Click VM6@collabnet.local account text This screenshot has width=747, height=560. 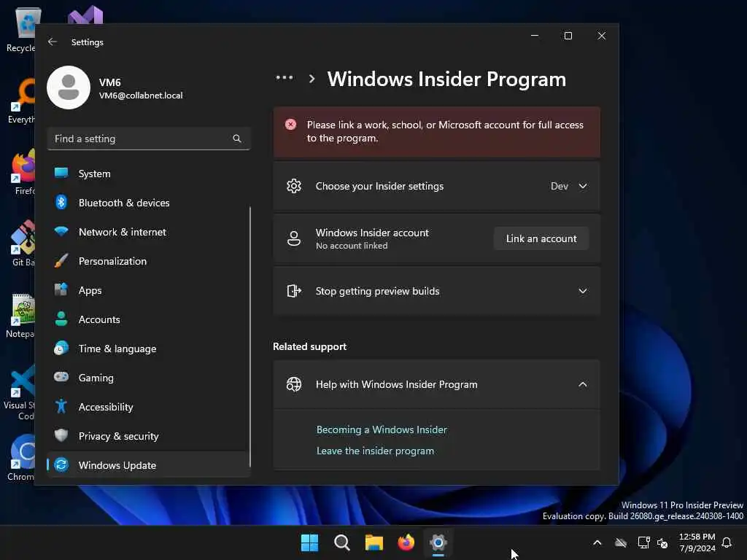point(141,96)
